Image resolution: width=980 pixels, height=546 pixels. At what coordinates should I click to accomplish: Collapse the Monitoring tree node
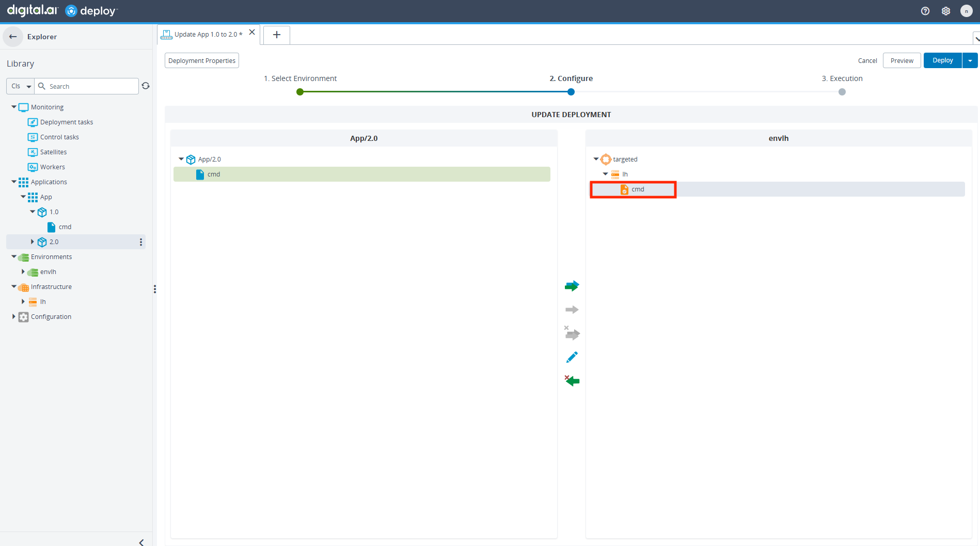pos(14,107)
